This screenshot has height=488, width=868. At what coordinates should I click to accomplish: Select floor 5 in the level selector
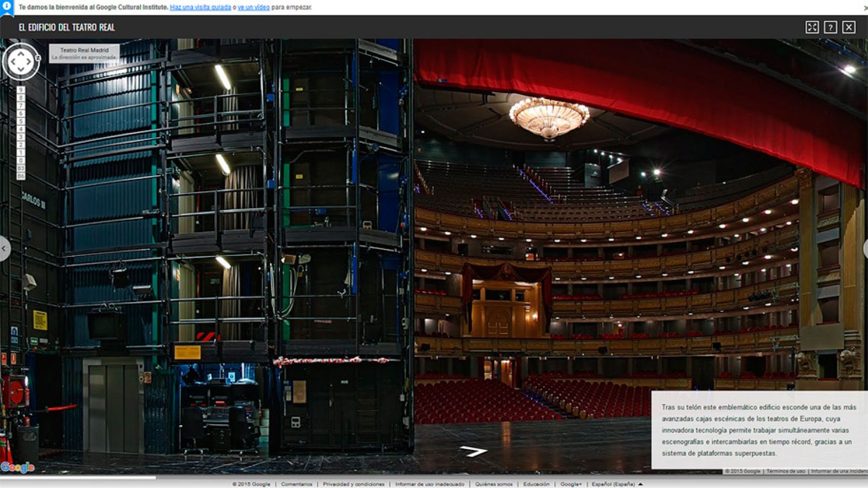coord(21,120)
